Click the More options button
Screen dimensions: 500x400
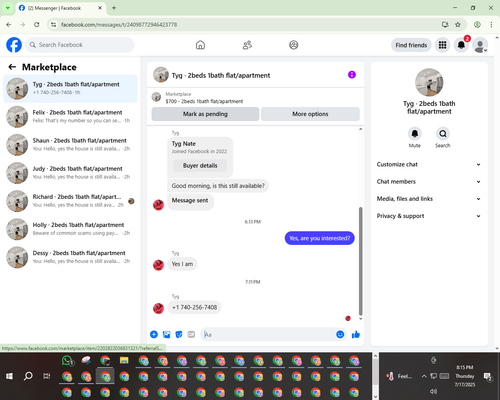(310, 114)
